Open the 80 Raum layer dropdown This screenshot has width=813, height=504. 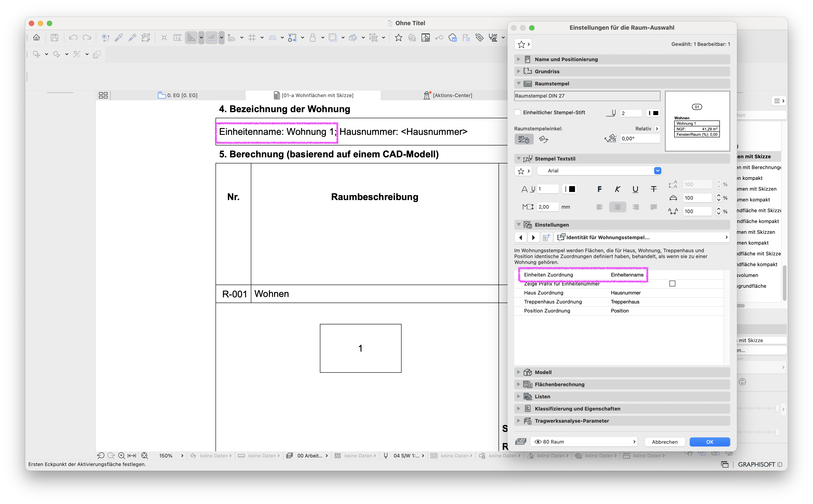(x=584, y=442)
